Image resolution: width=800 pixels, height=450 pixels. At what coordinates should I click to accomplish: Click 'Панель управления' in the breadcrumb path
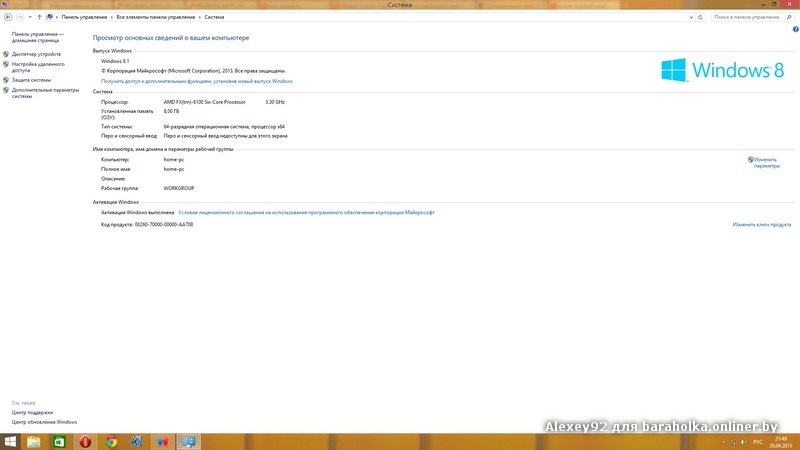pyautogui.click(x=84, y=17)
